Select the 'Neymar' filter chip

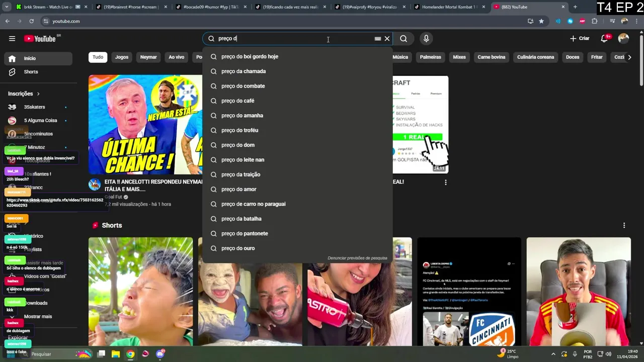pyautogui.click(x=148, y=57)
